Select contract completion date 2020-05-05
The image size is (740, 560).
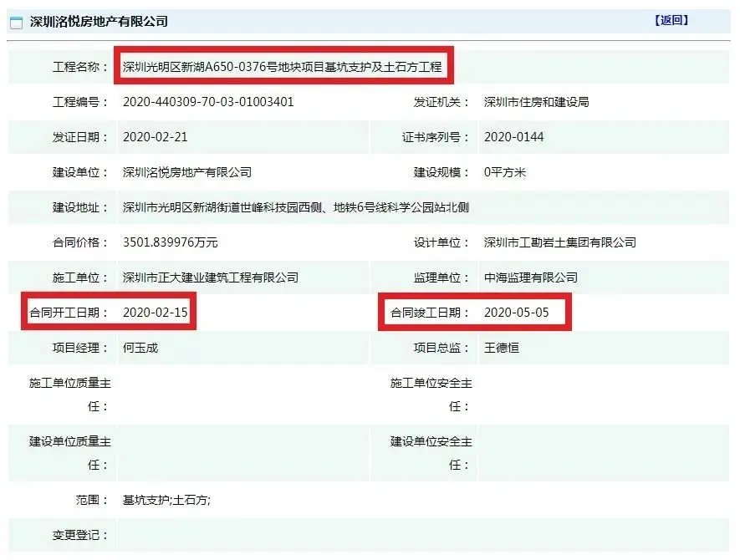516,313
